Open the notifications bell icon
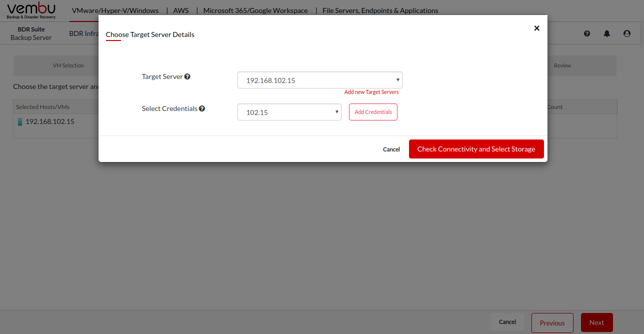The image size is (644, 334). [607, 33]
